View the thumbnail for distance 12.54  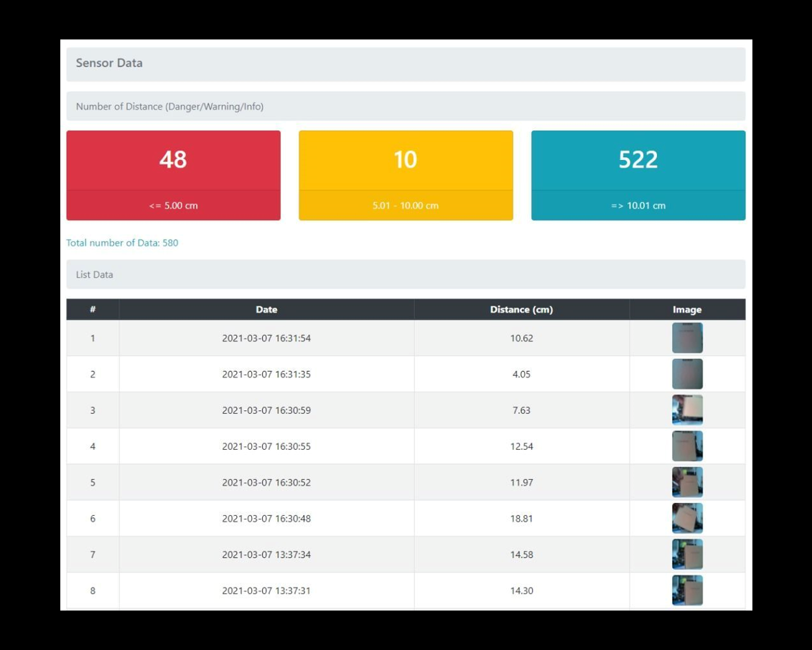click(x=687, y=446)
